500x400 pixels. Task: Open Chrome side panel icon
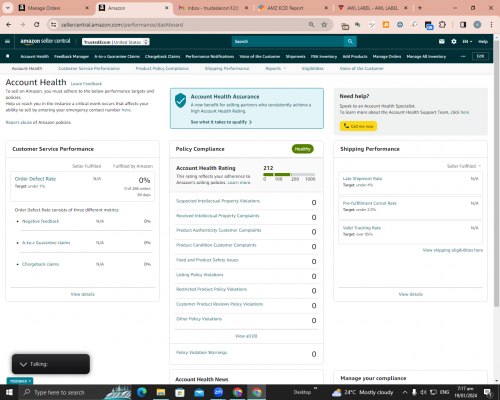click(463, 25)
